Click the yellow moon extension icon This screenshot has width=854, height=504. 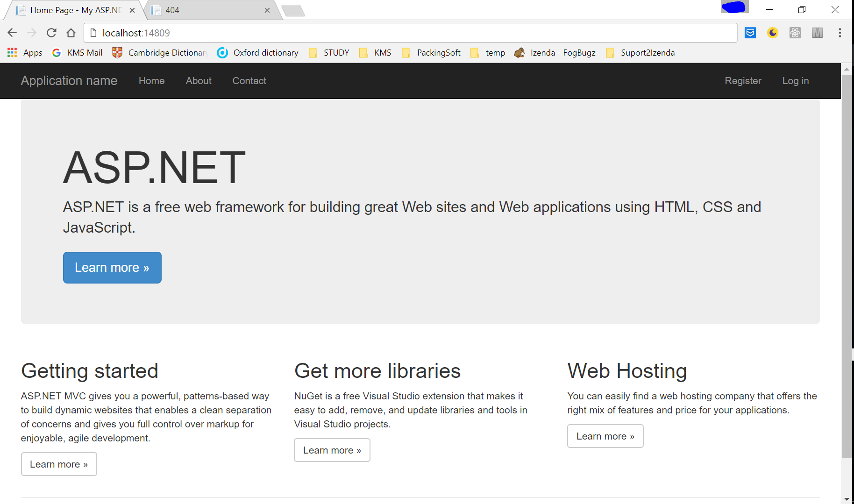tap(773, 33)
